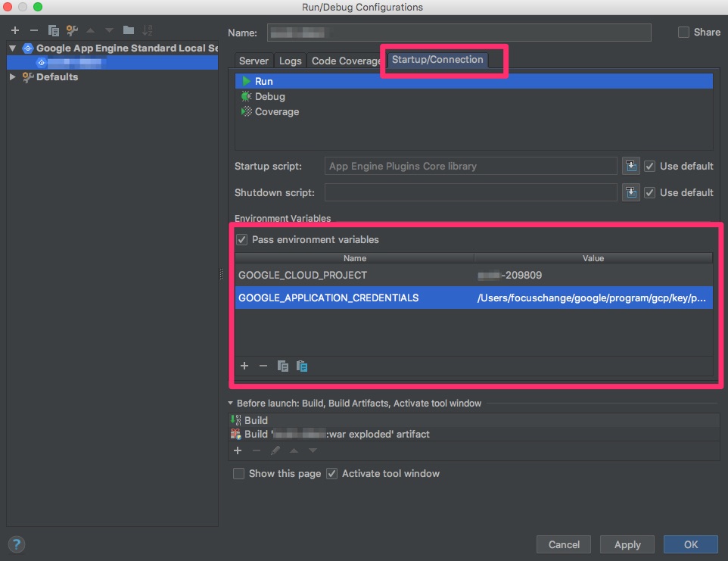Viewport: 728px width, 561px height.
Task: Uncheck Pass environment variables
Action: coord(241,239)
